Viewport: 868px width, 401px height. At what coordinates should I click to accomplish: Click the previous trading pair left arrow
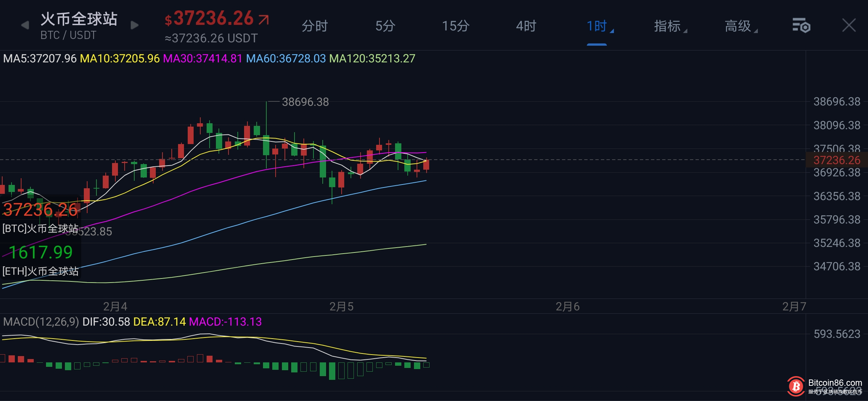click(x=25, y=25)
